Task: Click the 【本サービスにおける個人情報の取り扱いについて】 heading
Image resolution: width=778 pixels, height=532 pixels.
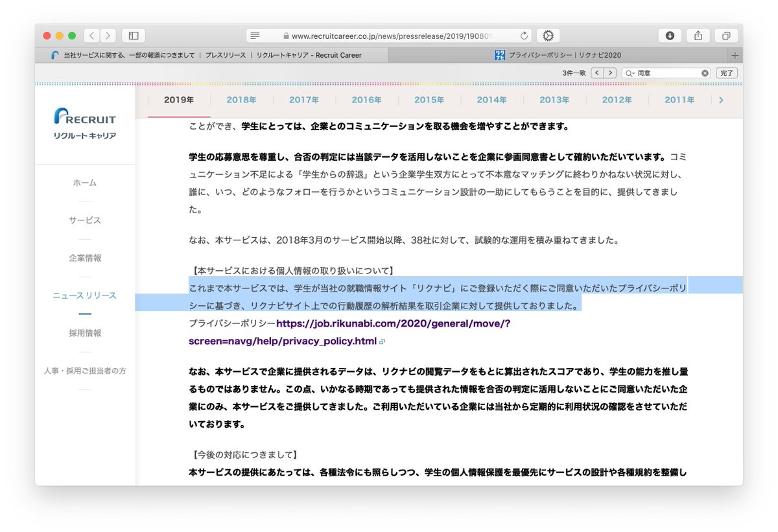Action: 292,271
